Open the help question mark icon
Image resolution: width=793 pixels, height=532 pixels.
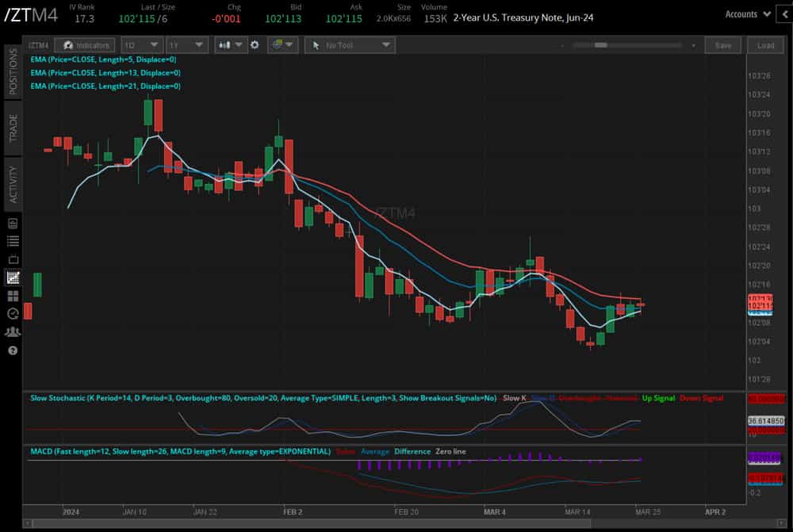coord(13,349)
